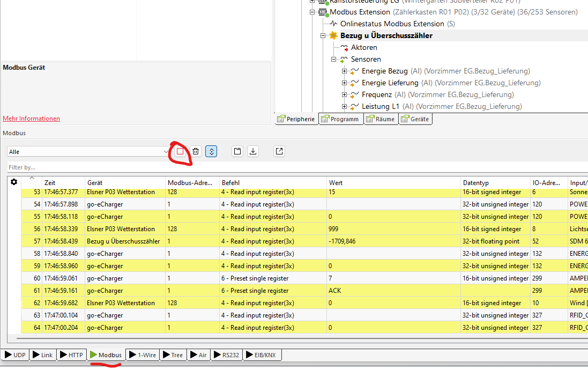
Task: Expand the Energie Bezug sensor node
Action: point(345,71)
